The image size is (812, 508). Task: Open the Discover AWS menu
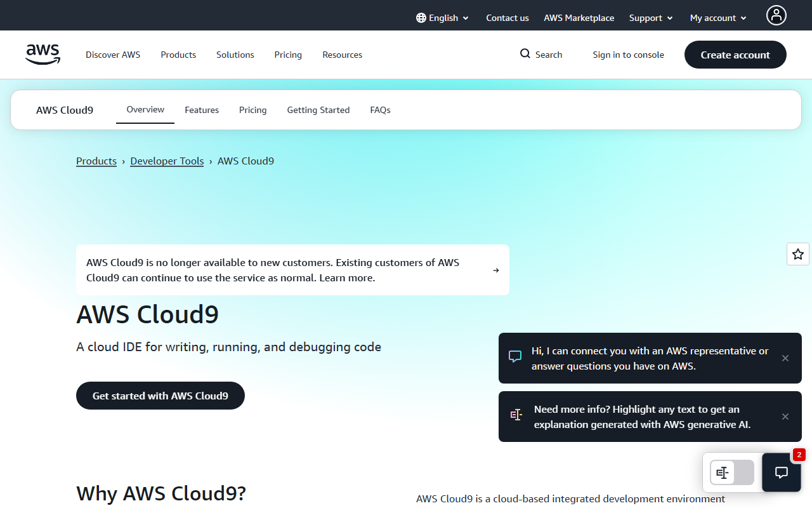coord(113,55)
